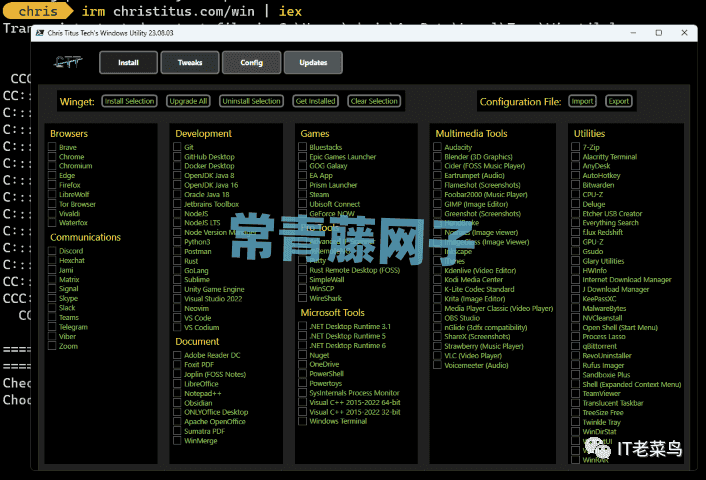Click Clear Selection button

click(374, 101)
